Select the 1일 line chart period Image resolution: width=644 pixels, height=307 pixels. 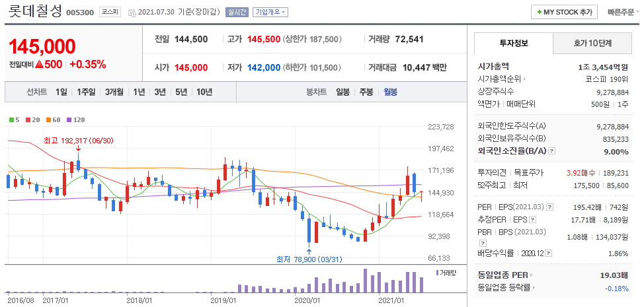click(61, 92)
